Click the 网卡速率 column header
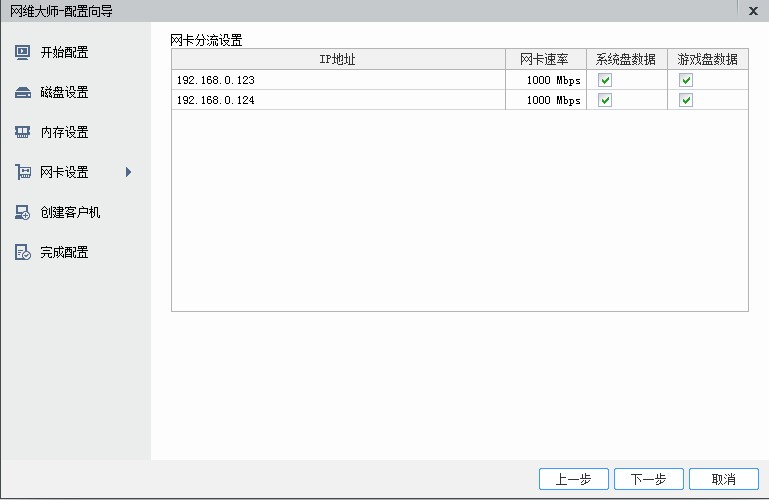The width and height of the screenshot is (769, 500). click(545, 59)
